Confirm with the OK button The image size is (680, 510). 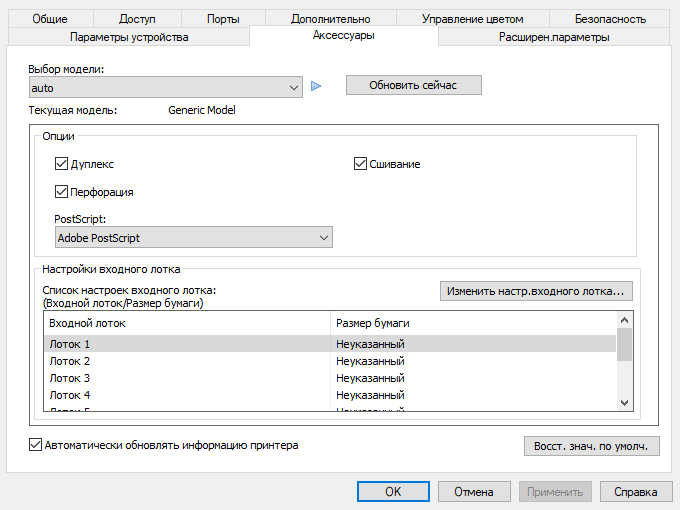[x=393, y=492]
